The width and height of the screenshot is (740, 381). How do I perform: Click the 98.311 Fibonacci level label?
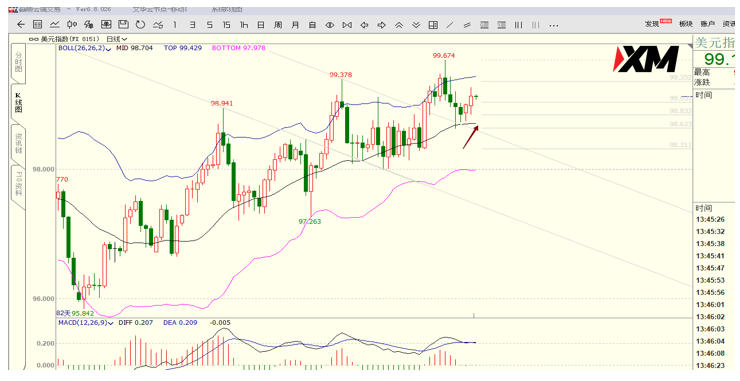point(681,145)
